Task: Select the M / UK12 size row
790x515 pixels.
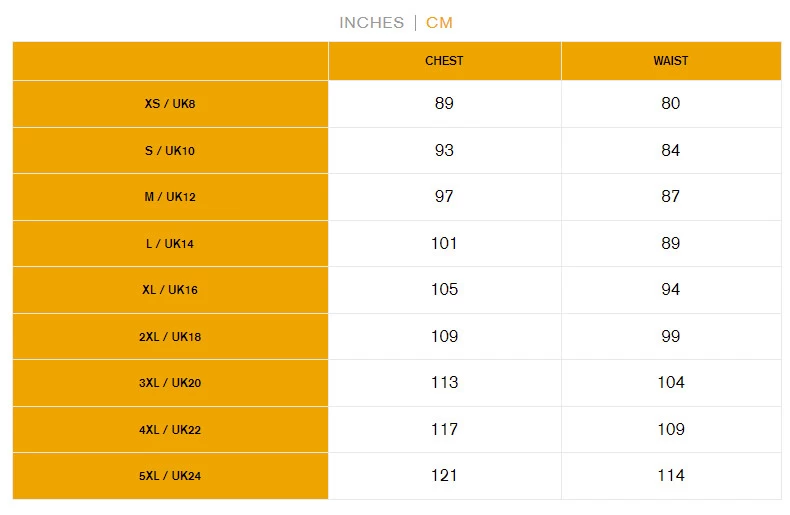Action: [x=170, y=197]
